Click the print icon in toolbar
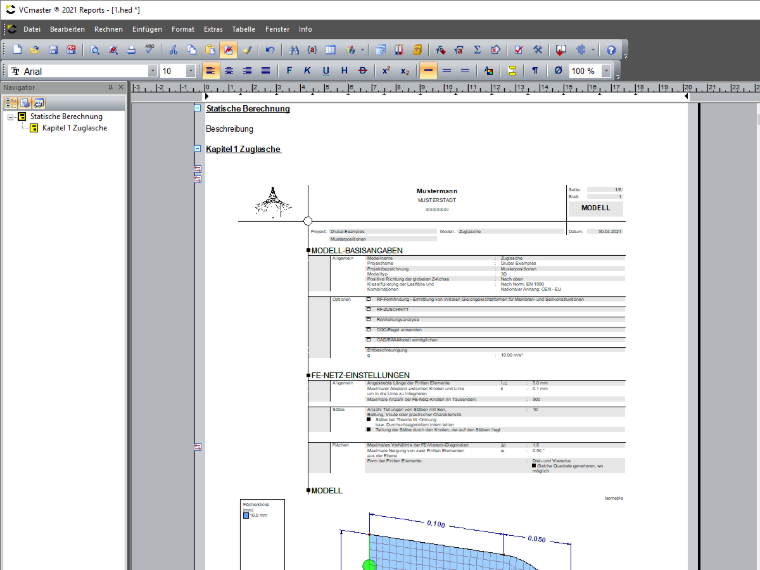The image size is (760, 570). 131,49
